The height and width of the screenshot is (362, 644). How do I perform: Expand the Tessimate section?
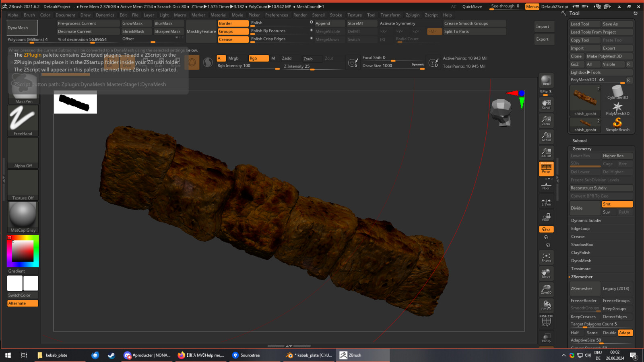pos(580,269)
